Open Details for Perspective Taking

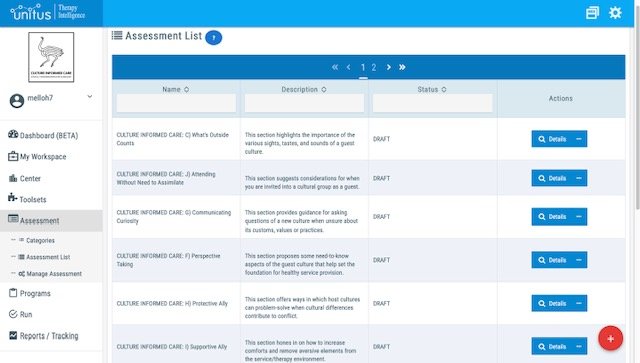[552, 260]
